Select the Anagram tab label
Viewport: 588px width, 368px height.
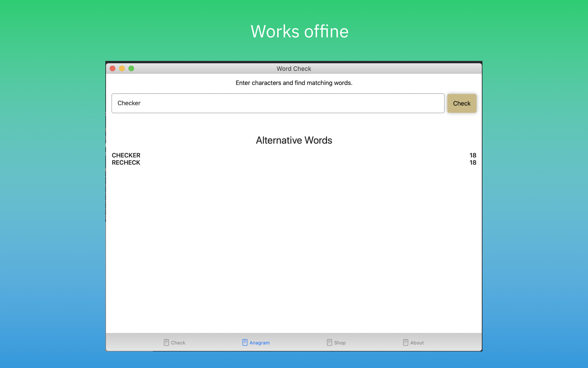[259, 343]
